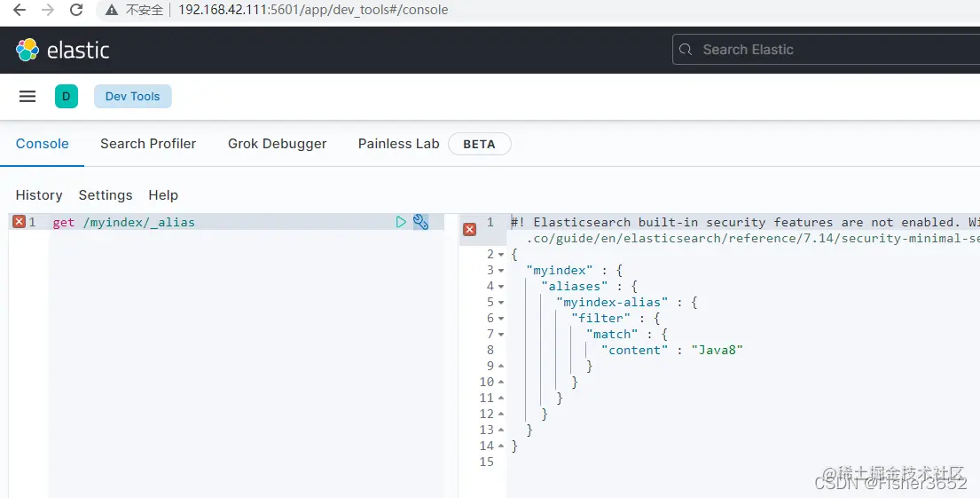Click the Elastic logo
Viewport: 980px width, 498px height.
(62, 50)
